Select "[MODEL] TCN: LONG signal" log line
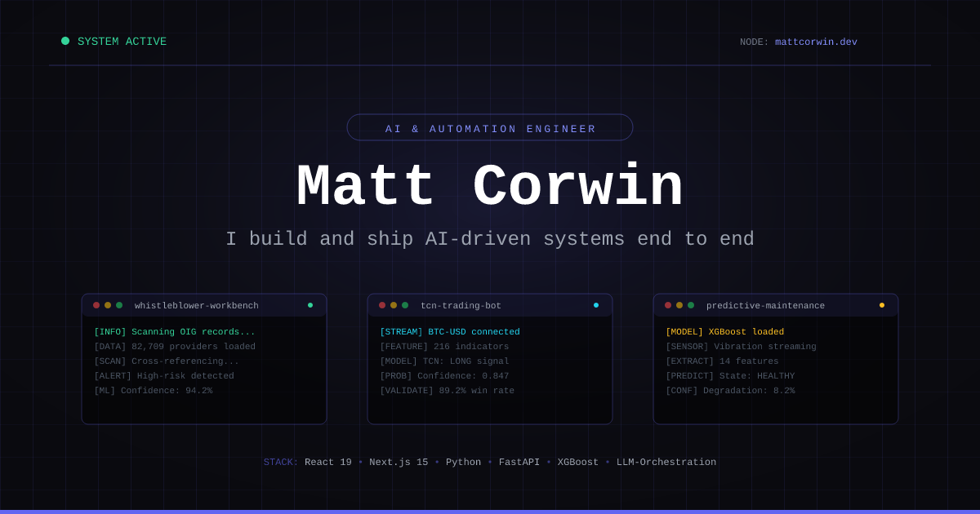The height and width of the screenshot is (514, 980). tap(444, 361)
